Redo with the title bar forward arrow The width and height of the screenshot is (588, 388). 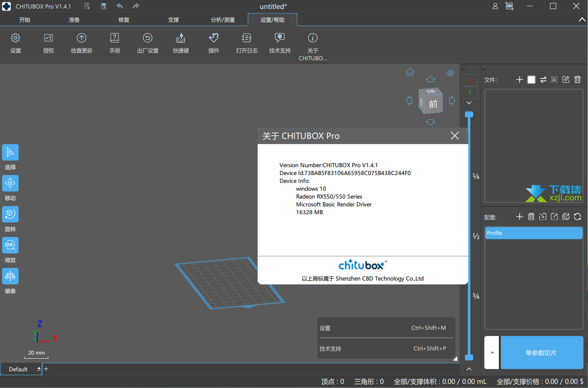coord(136,6)
